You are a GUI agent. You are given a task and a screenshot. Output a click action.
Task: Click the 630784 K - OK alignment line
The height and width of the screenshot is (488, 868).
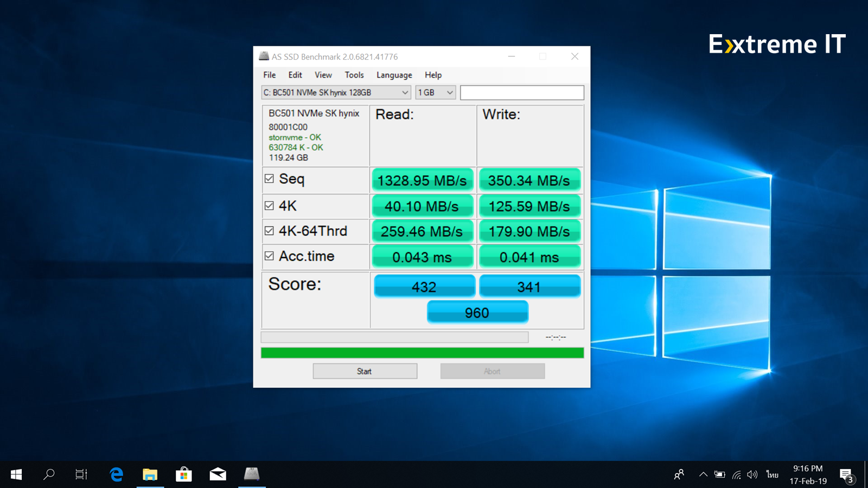[x=296, y=147]
